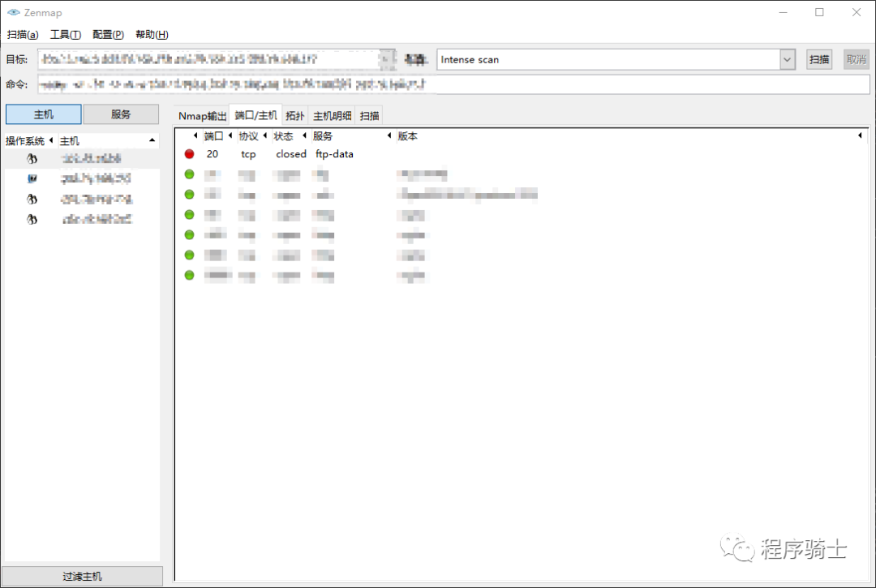This screenshot has height=588, width=876.
Task: Click the fourth green open-port status dot
Action: click(189, 234)
